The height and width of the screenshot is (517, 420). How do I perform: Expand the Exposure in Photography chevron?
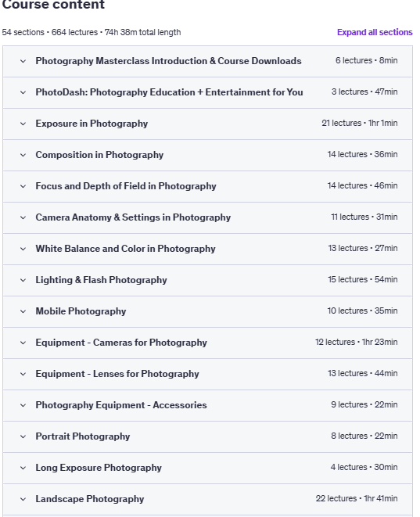(23, 124)
